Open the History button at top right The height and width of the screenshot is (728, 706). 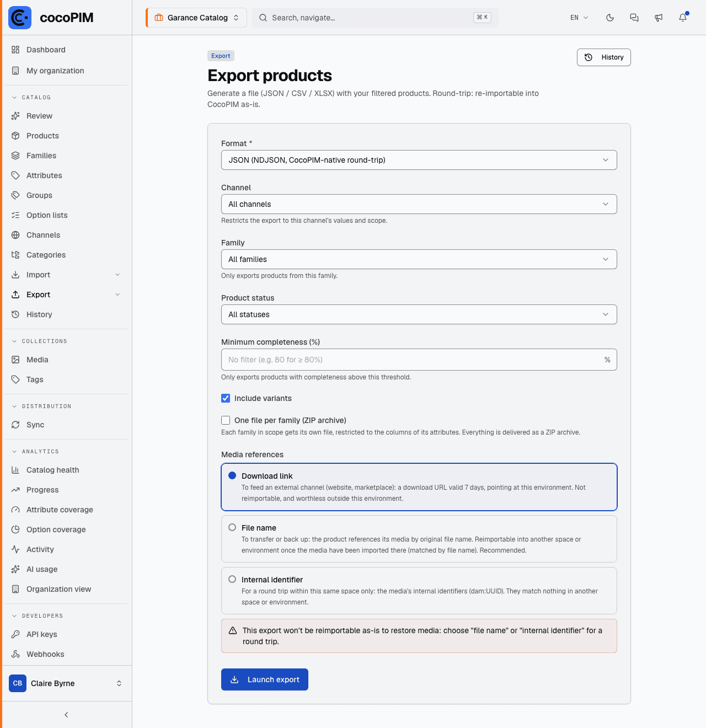click(604, 57)
